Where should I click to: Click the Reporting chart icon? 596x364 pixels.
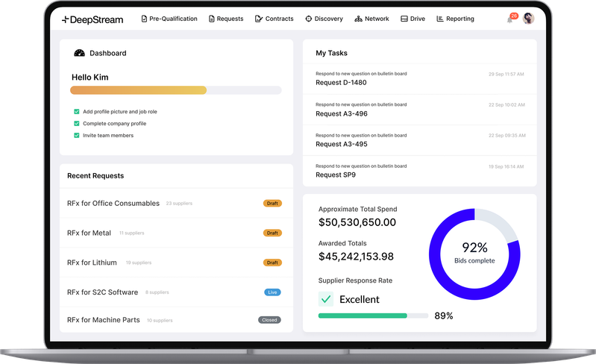click(440, 19)
